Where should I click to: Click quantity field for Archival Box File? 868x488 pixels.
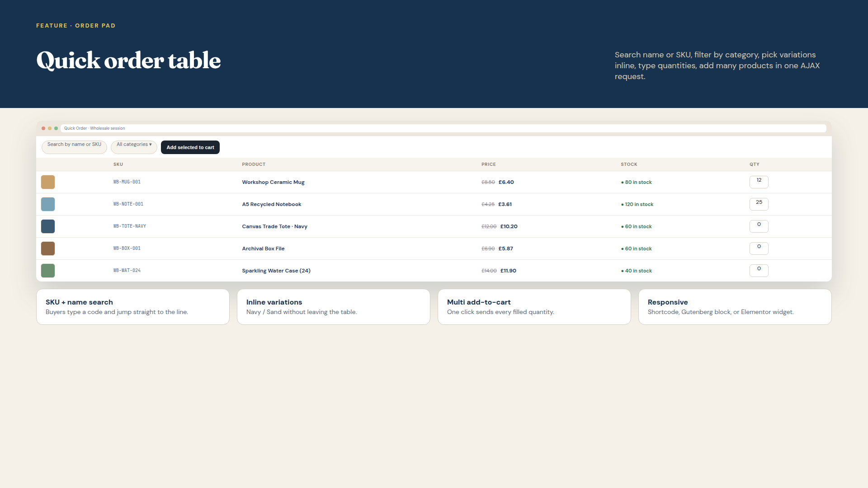coord(759,249)
